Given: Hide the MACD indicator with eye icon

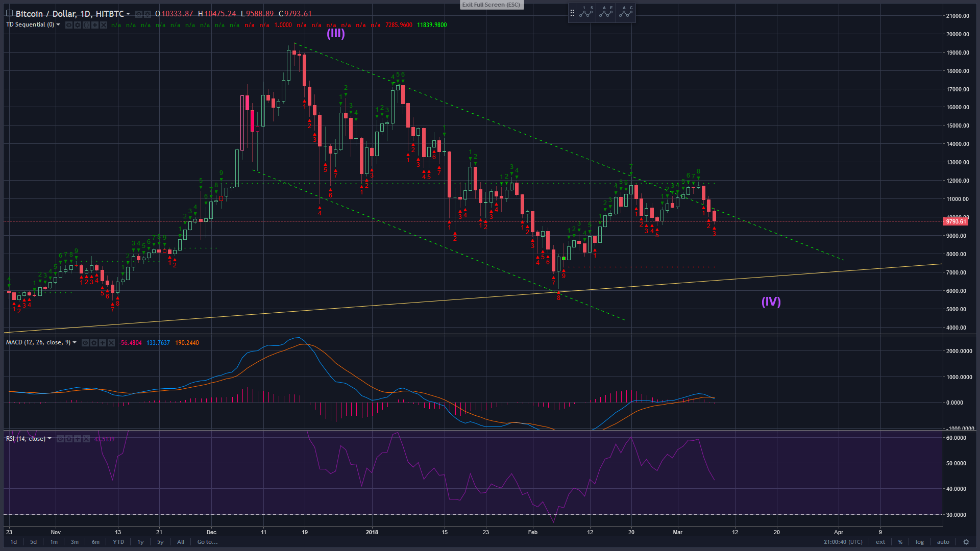Looking at the screenshot, I should click(85, 343).
